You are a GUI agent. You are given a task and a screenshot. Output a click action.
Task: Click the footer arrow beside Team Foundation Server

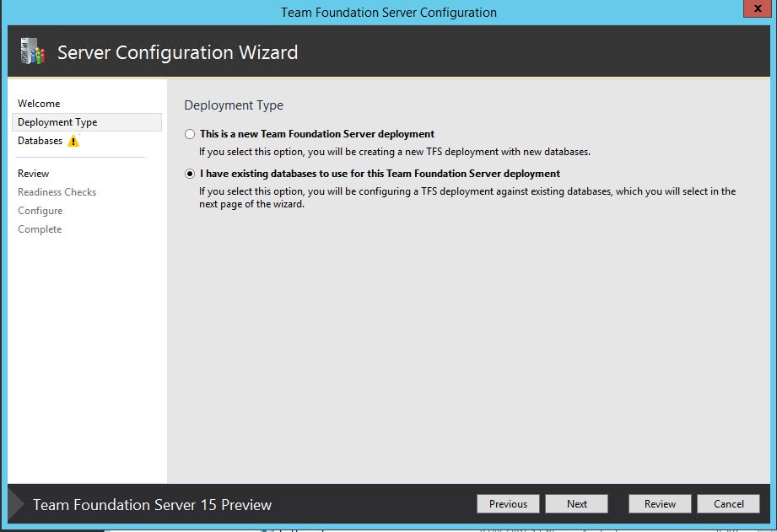(x=16, y=504)
